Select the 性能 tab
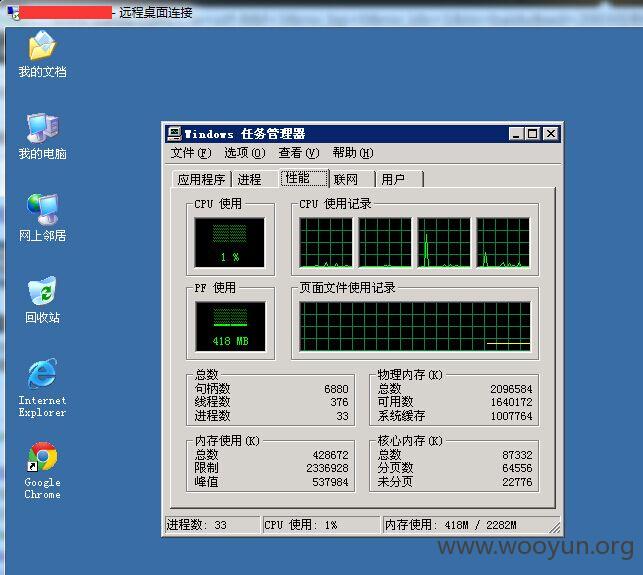Screen dimensions: 643x575 click(304, 178)
